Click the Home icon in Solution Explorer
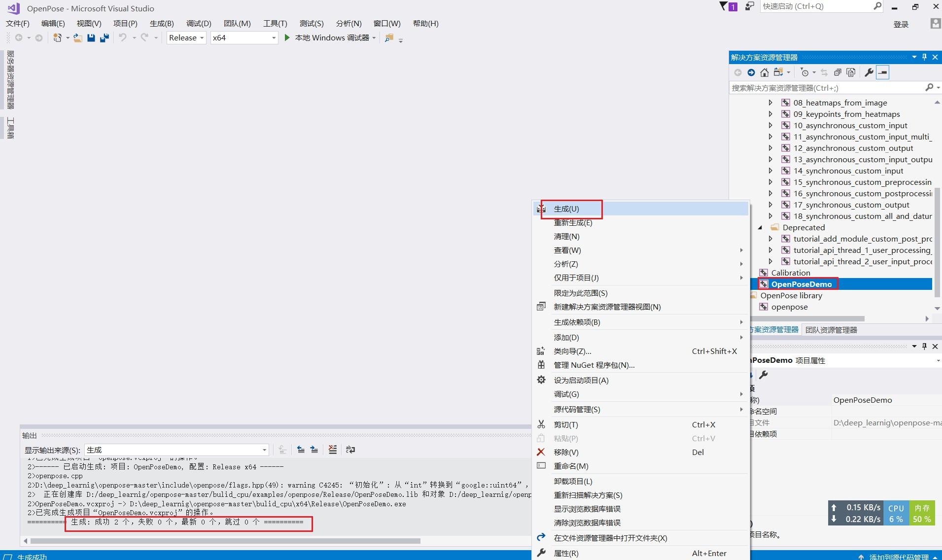942x560 pixels. coord(765,72)
